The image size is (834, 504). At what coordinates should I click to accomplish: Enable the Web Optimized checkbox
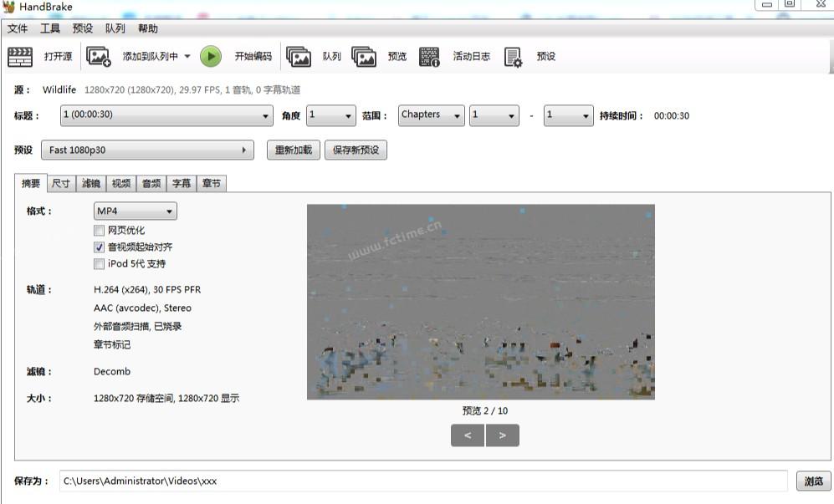[99, 230]
